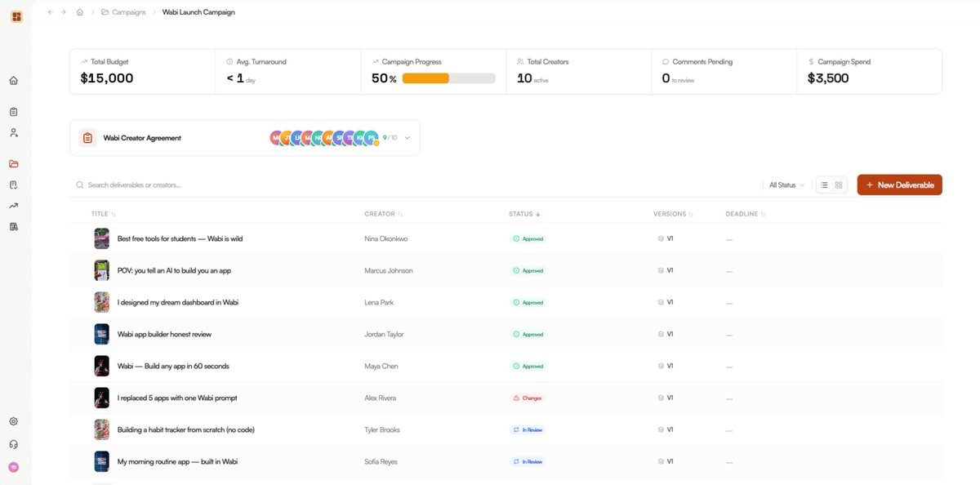
Task: Go to Home from the sidebar house icon
Action: point(14,81)
